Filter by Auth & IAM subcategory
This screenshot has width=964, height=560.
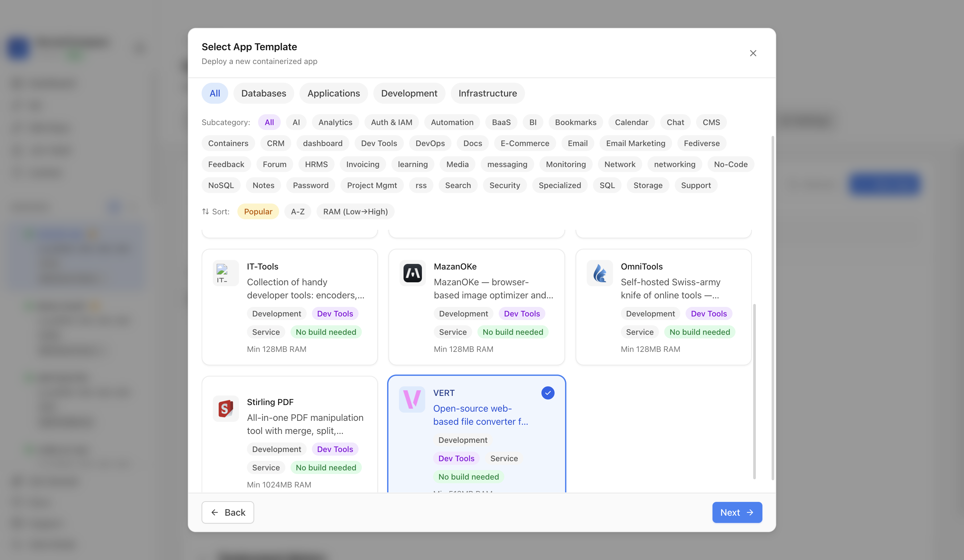tap(391, 122)
